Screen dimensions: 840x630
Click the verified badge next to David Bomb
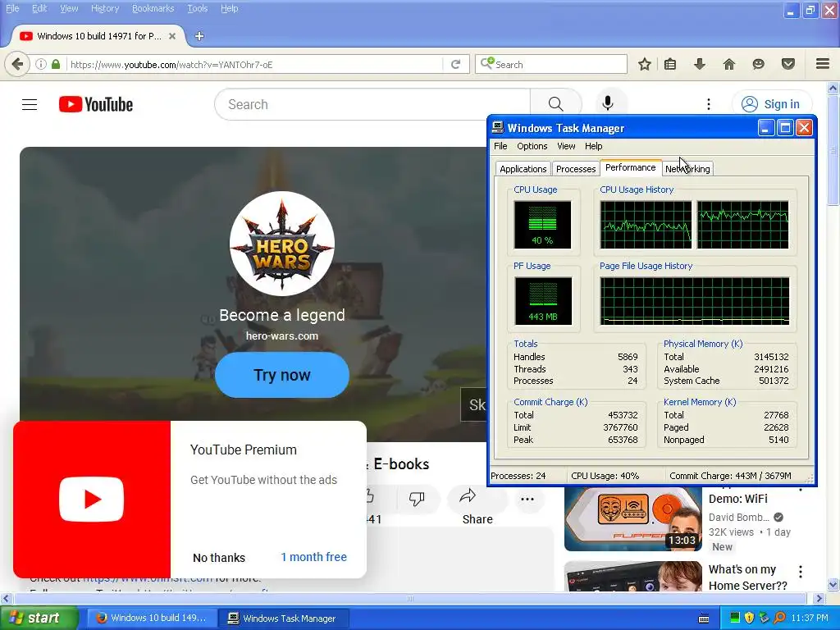tap(778, 517)
